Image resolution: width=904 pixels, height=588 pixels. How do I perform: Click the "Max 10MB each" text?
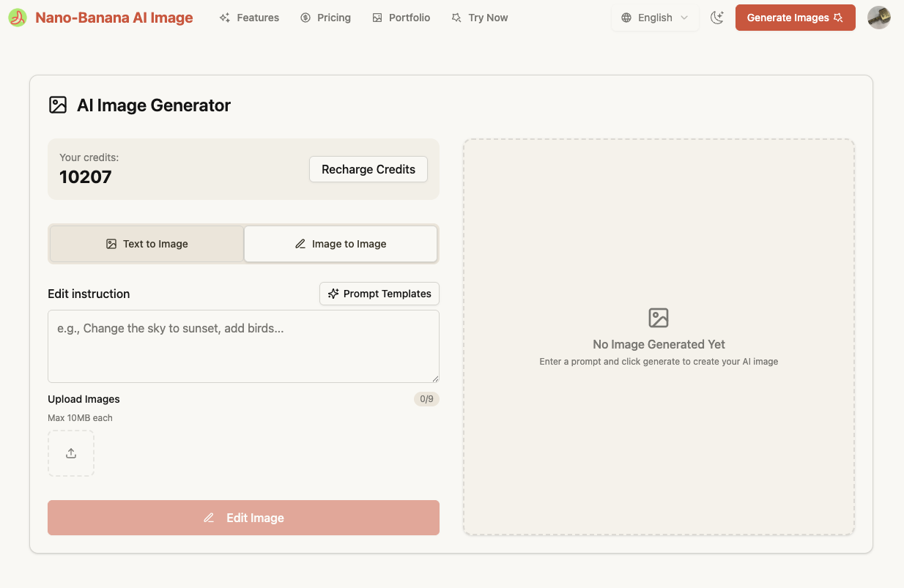(80, 418)
